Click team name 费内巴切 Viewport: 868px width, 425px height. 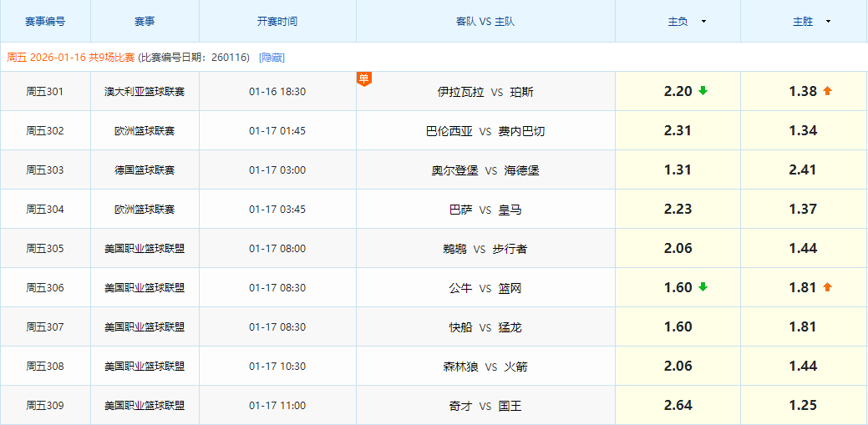coord(521,131)
